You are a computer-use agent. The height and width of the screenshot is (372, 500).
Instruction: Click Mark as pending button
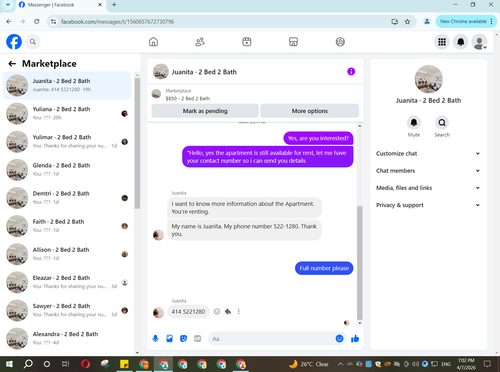tap(205, 111)
